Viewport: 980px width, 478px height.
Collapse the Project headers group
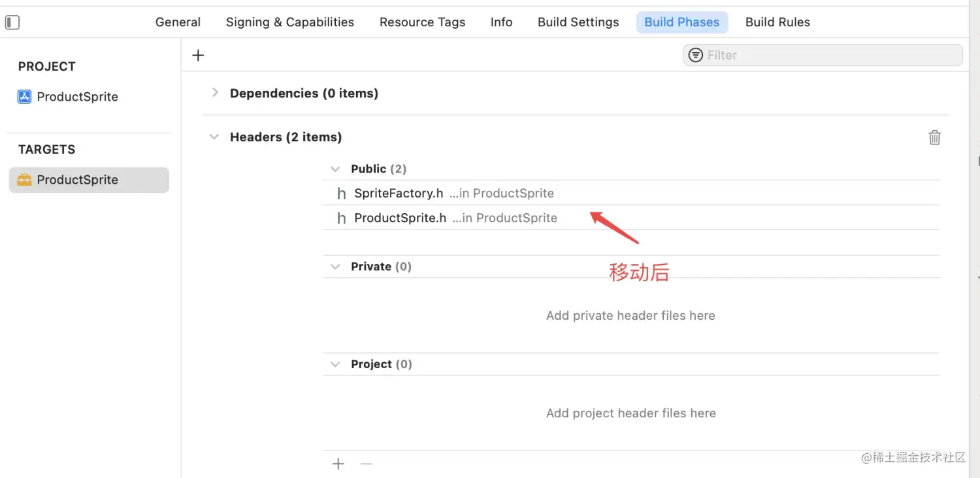pyautogui.click(x=335, y=364)
